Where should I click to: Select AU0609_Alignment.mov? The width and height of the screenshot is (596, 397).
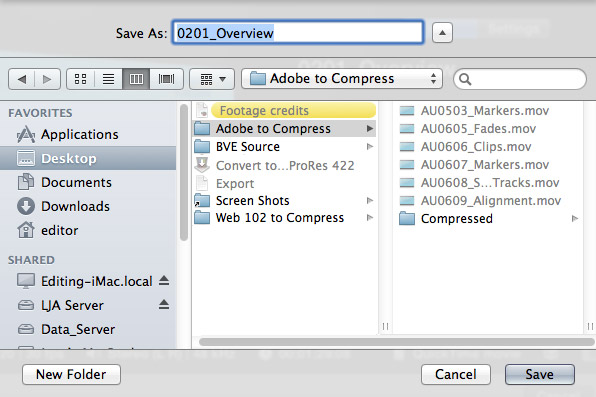click(487, 200)
